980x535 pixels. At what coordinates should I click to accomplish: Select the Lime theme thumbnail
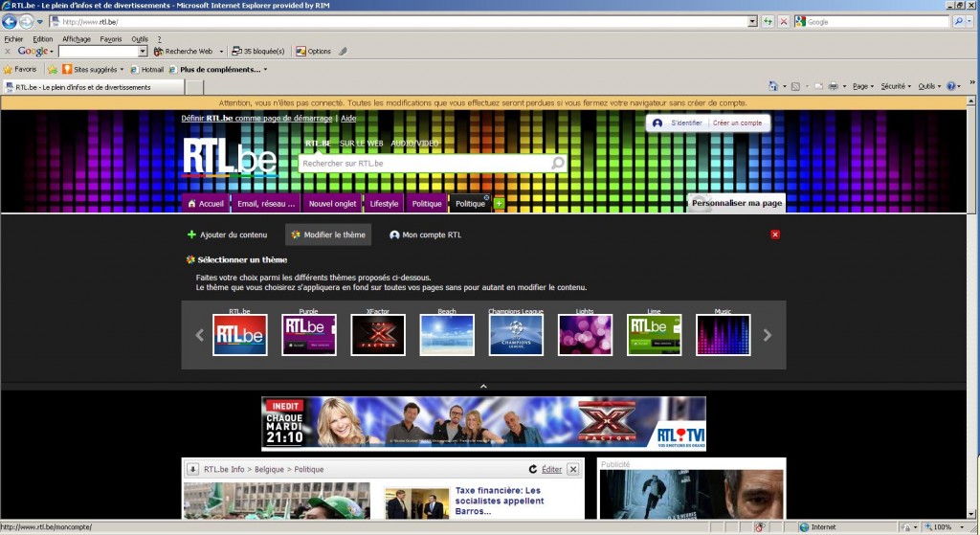point(655,335)
